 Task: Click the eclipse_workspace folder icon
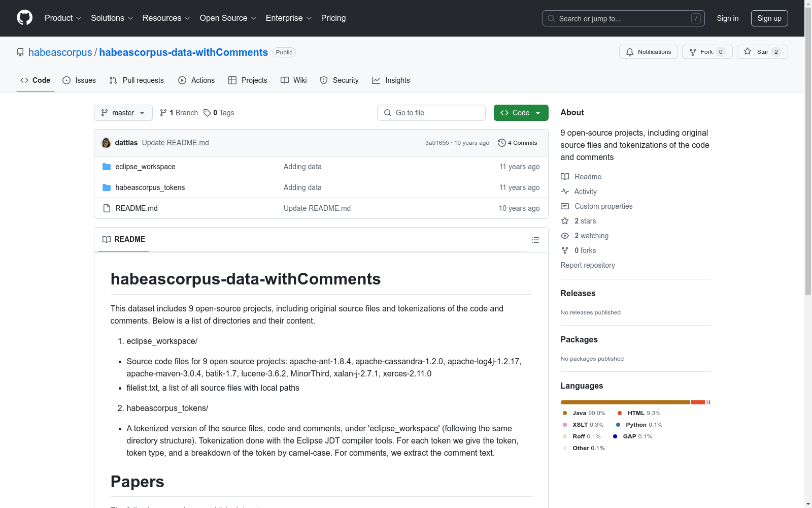(107, 167)
